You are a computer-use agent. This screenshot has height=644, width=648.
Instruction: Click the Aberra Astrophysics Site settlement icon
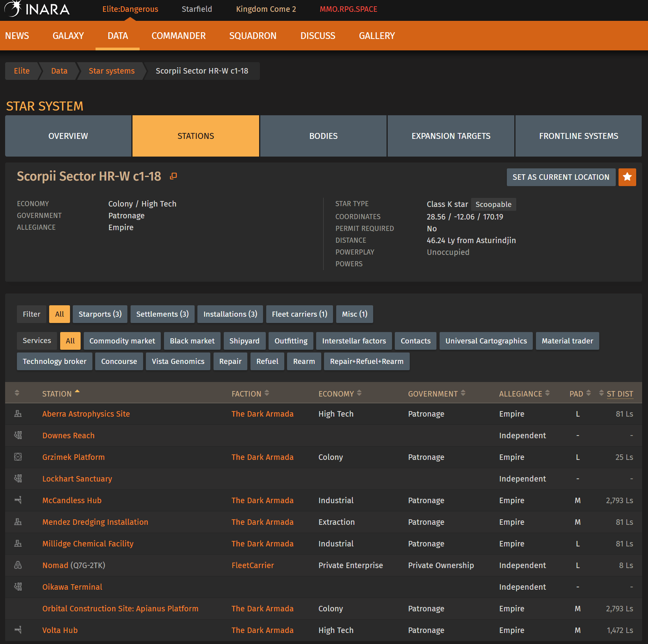[18, 414]
